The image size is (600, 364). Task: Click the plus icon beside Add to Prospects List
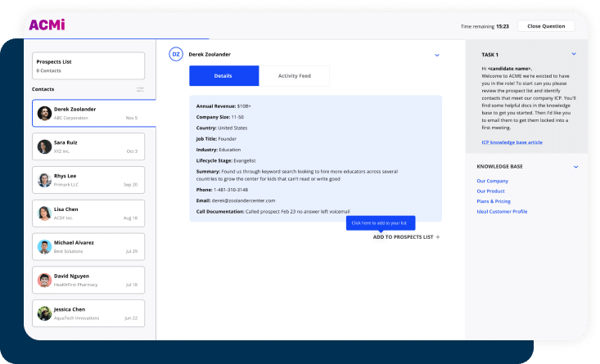pyautogui.click(x=438, y=237)
